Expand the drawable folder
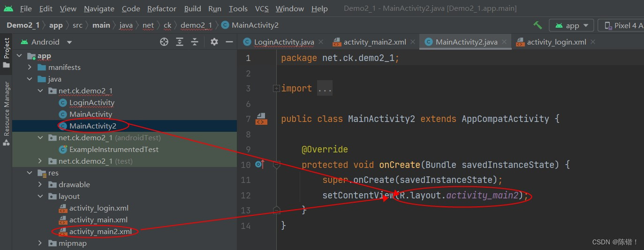 [x=40, y=185]
